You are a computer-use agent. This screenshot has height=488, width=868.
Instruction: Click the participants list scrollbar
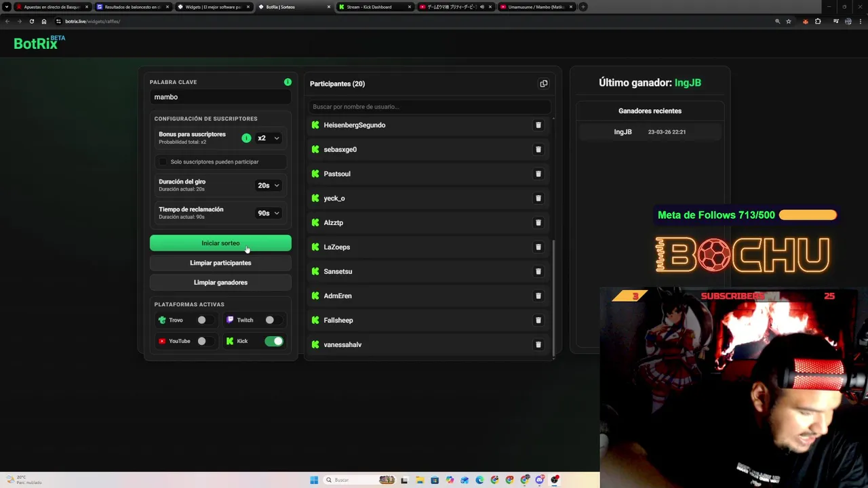[554, 298]
